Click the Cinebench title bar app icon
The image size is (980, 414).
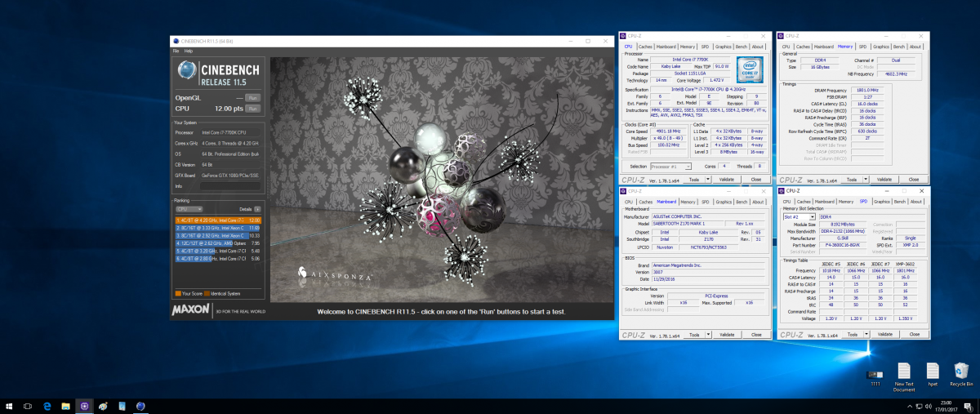coord(175,40)
